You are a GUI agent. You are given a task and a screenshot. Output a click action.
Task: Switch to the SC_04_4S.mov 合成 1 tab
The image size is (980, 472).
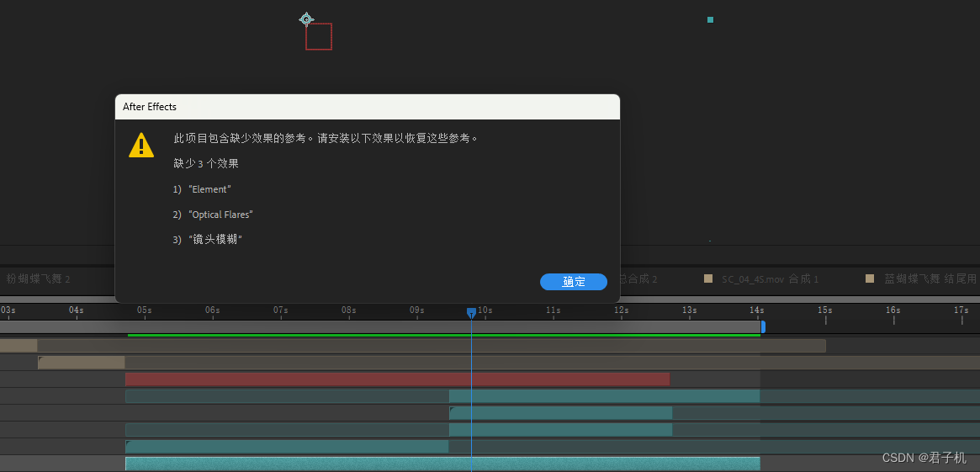(x=770, y=278)
